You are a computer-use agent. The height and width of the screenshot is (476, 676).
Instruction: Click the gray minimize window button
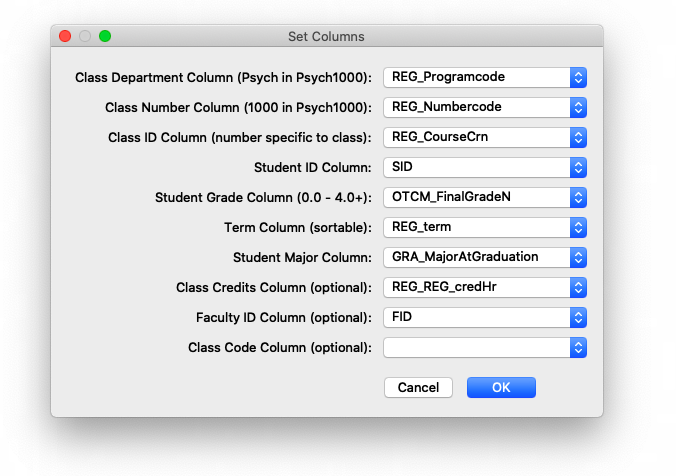coord(85,37)
